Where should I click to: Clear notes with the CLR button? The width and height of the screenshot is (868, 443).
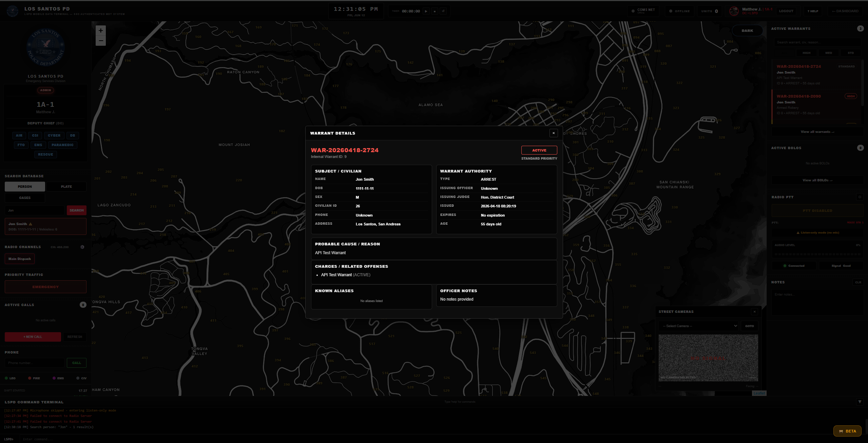(858, 282)
